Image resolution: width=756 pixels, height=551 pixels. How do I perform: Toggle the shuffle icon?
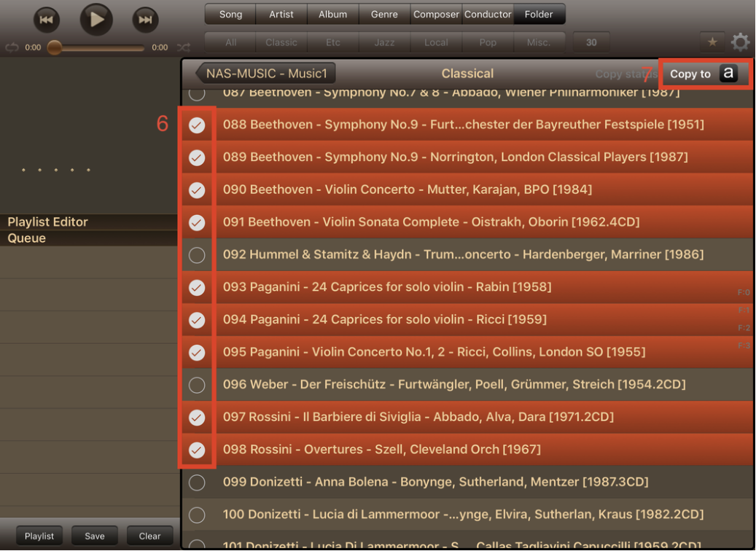183,47
